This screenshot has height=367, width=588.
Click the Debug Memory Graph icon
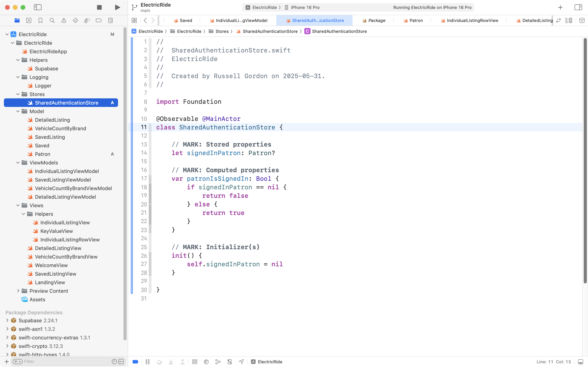coord(218,362)
